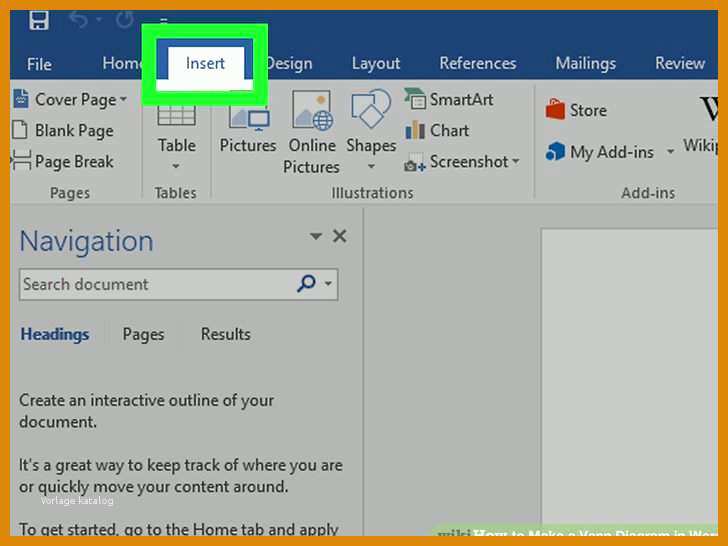728x546 pixels.
Task: Open the Store via its label
Action: 588,110
